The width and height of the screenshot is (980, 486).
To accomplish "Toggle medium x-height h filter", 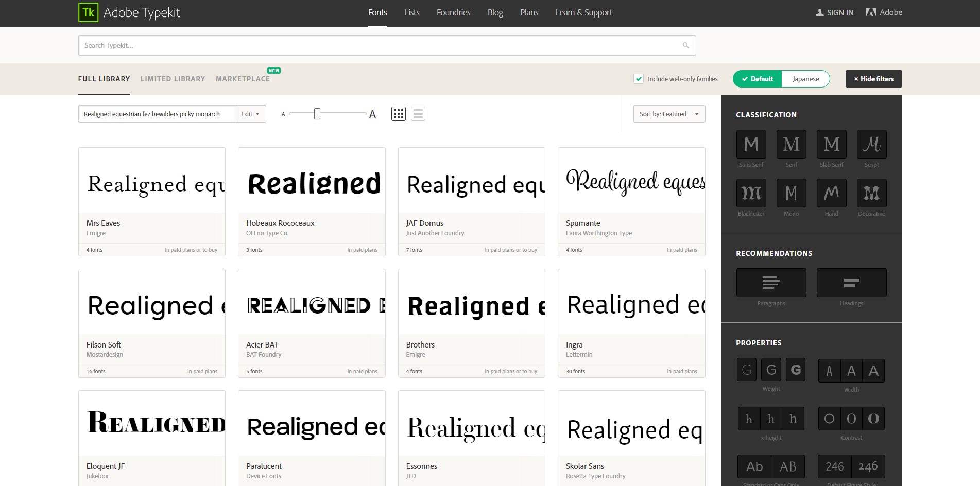I will click(771, 419).
